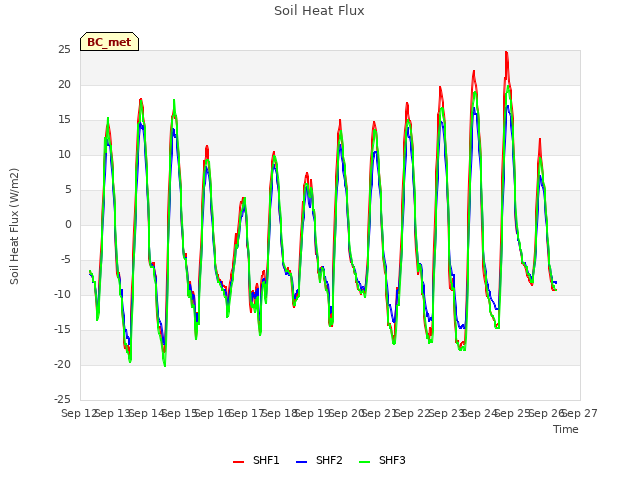This screenshot has width=640, height=480.
Task: Click the y-axis label 25
Action: tap(64, 50)
